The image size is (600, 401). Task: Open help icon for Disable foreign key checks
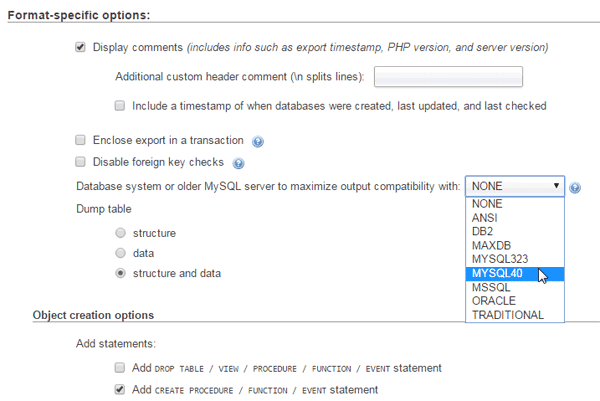pyautogui.click(x=238, y=163)
